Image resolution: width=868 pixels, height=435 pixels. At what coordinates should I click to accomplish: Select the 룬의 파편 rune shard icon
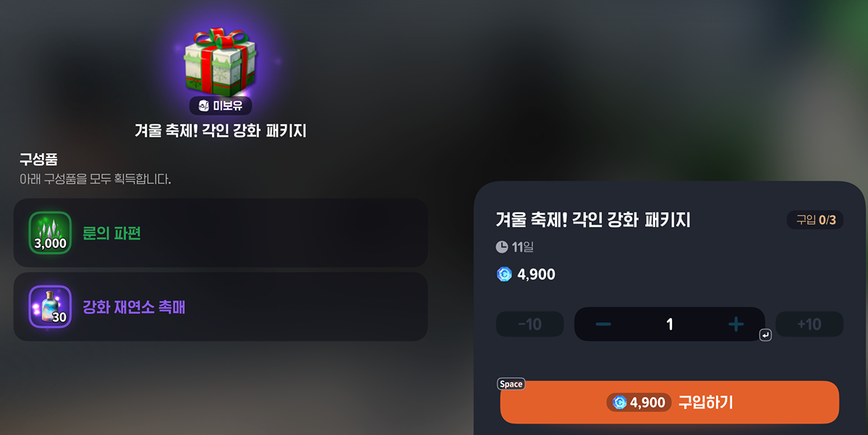click(x=50, y=233)
